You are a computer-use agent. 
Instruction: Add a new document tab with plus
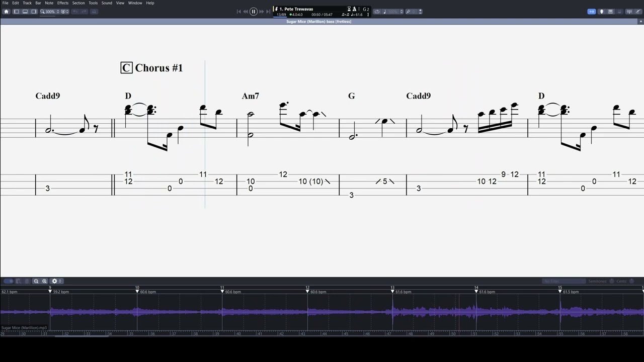click(x=640, y=22)
